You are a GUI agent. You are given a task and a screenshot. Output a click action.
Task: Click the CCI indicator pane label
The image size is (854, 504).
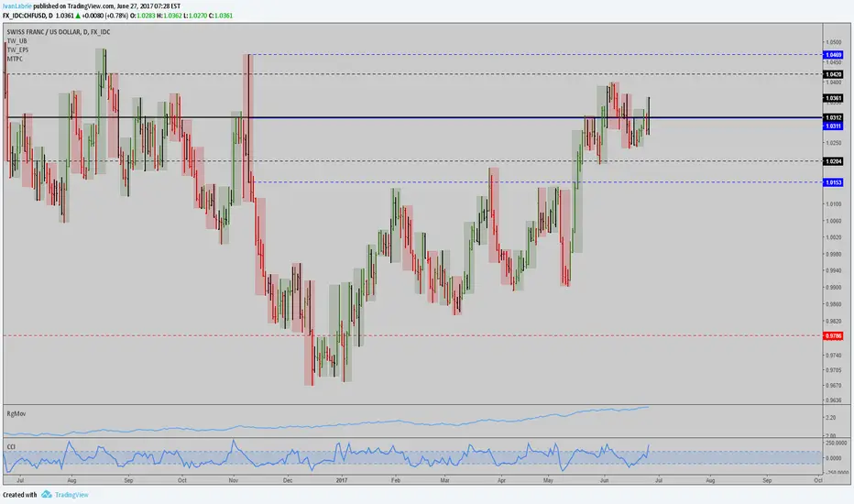pos(11,447)
